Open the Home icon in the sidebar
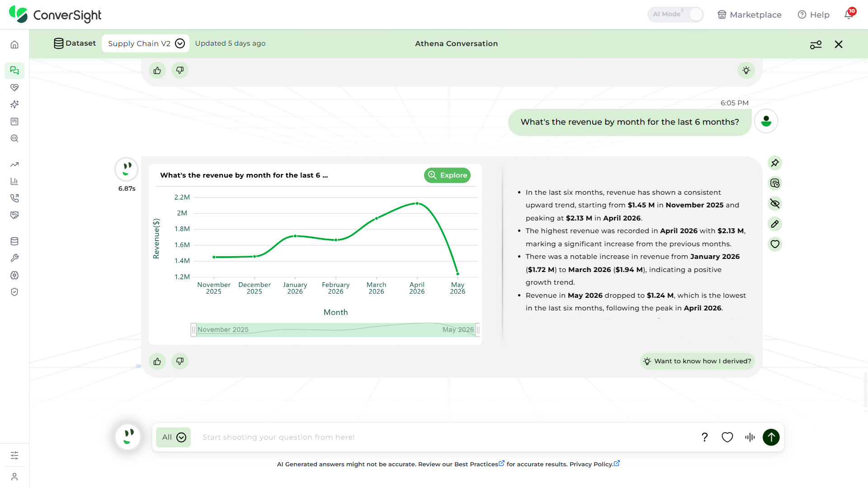This screenshot has height=488, width=868. coord(14,45)
